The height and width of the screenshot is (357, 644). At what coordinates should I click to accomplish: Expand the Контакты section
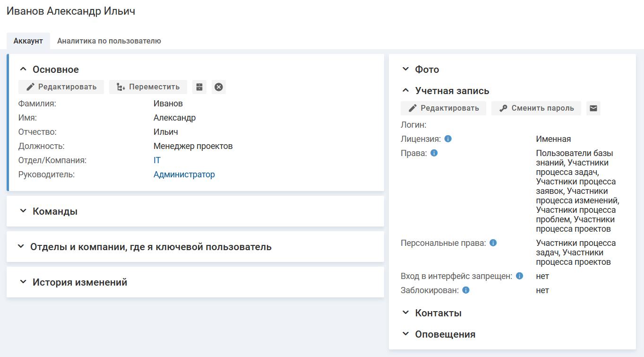pos(438,313)
